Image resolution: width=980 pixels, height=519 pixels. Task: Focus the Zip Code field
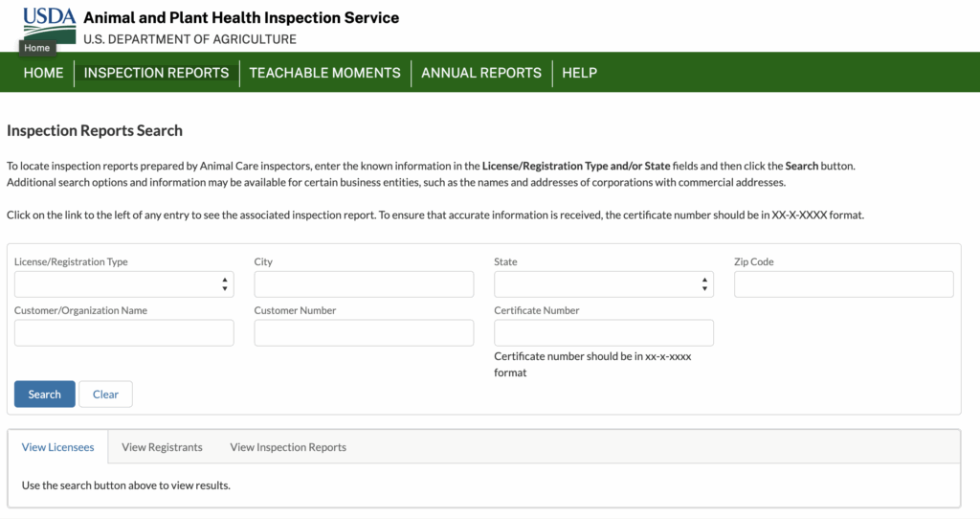click(844, 284)
